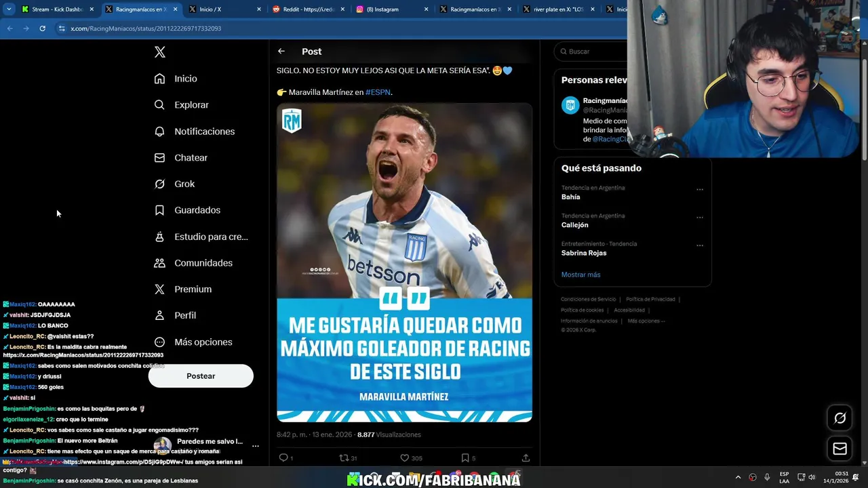
Task: Open Callejón trending topic
Action: (x=574, y=225)
